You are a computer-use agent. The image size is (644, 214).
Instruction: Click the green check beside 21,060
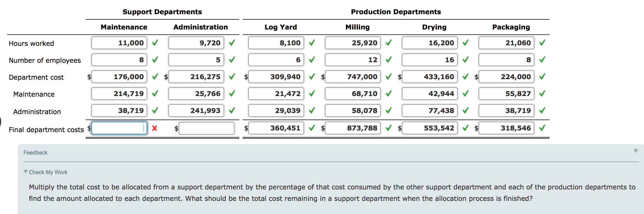(542, 43)
